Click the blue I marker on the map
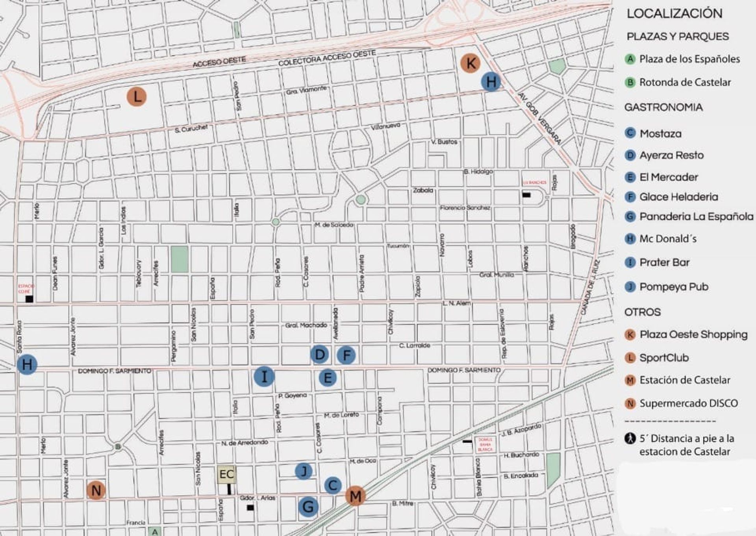756x536 pixels. [264, 377]
